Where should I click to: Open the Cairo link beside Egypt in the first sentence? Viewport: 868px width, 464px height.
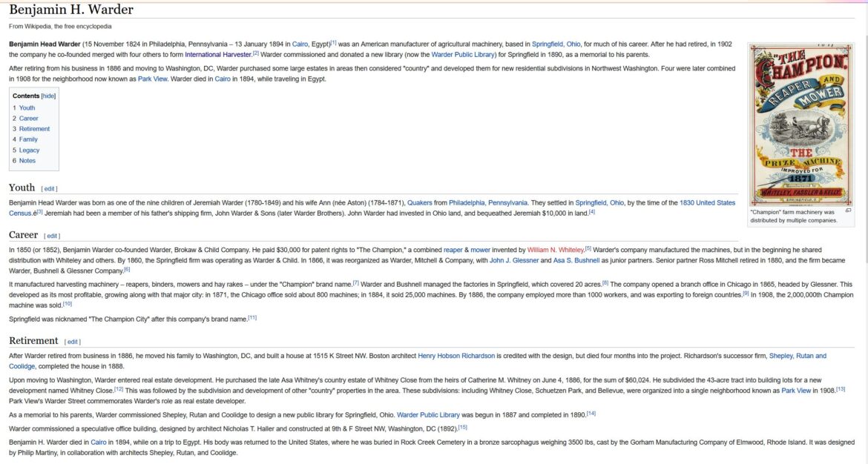click(x=300, y=44)
